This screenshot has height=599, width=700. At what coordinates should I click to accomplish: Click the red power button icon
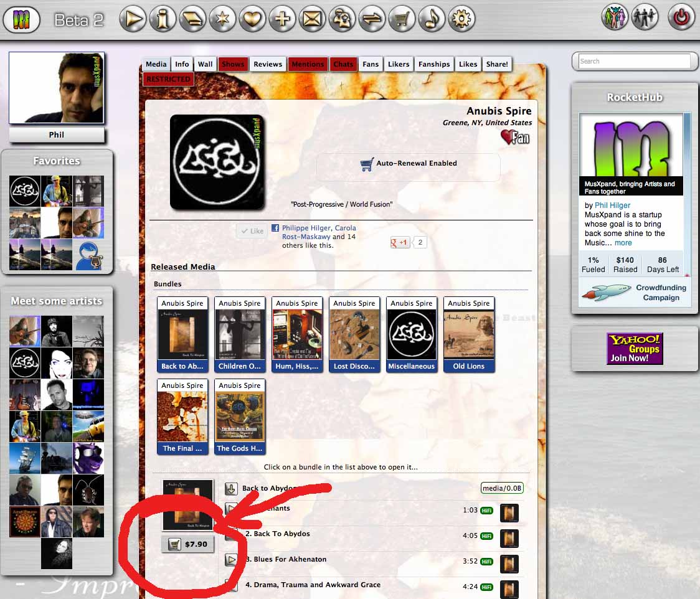coord(681,17)
